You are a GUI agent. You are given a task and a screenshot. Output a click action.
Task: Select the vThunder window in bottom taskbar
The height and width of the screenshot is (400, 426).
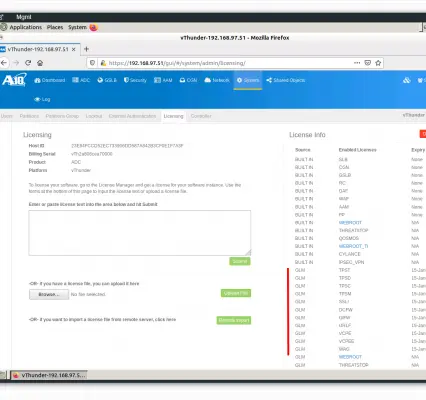point(49,375)
